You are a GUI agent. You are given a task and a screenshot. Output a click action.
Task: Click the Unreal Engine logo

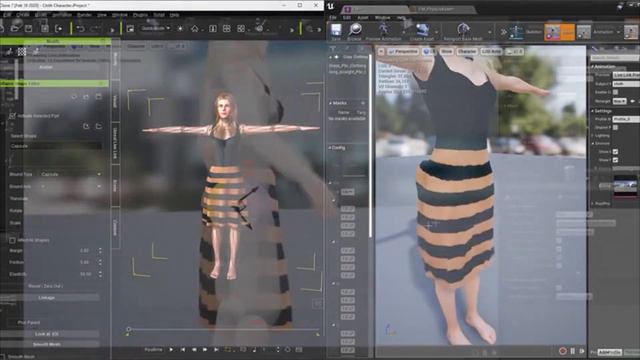click(x=331, y=6)
